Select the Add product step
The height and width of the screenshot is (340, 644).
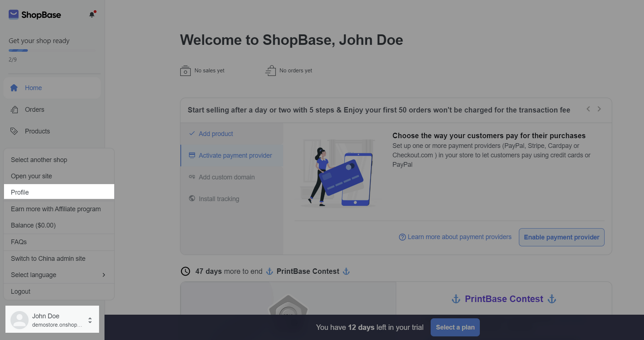(x=232, y=134)
